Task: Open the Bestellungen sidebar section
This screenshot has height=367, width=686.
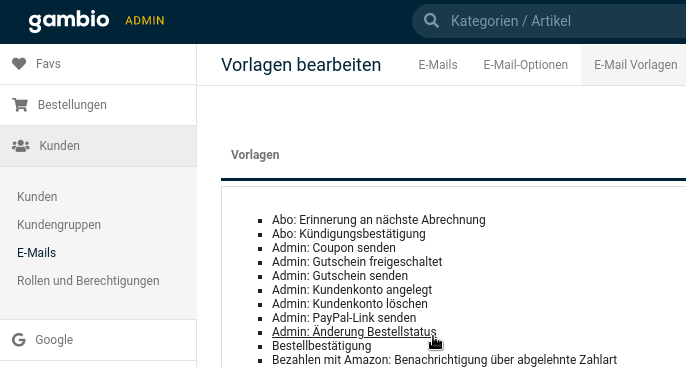Action: click(x=98, y=105)
